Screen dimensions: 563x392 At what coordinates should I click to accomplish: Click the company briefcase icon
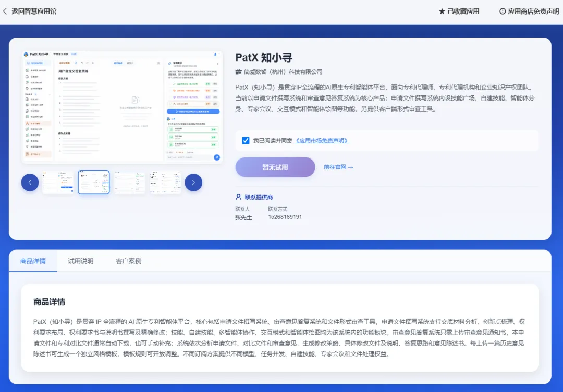tap(238, 71)
